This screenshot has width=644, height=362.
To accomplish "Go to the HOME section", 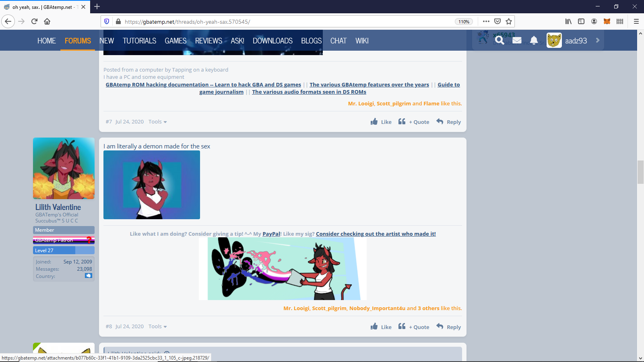I will coord(47,41).
